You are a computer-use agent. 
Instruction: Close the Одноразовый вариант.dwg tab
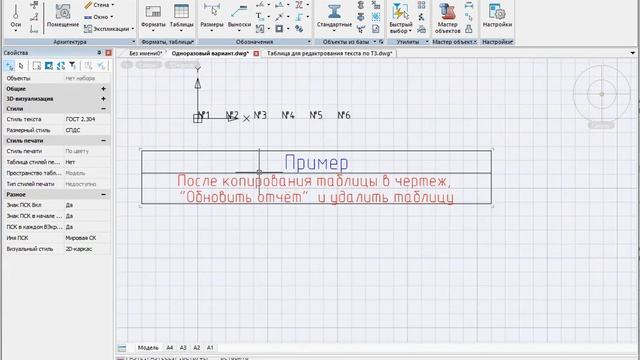tap(256, 53)
